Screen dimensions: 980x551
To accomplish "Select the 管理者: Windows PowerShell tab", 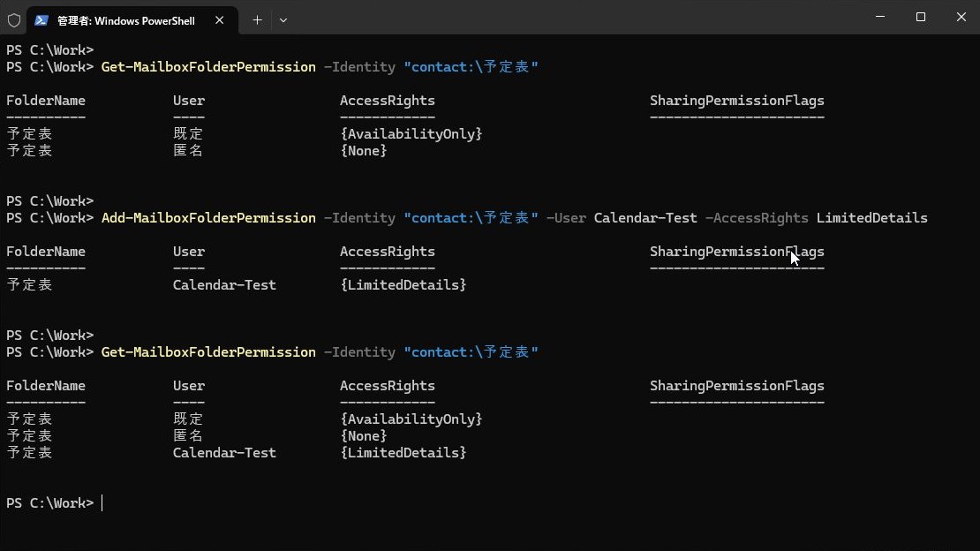I will click(125, 19).
